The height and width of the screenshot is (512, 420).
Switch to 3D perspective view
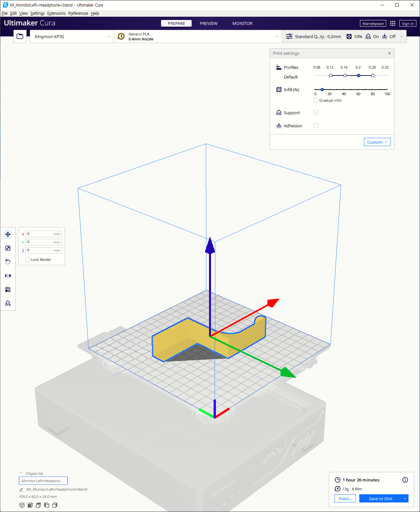point(22,505)
